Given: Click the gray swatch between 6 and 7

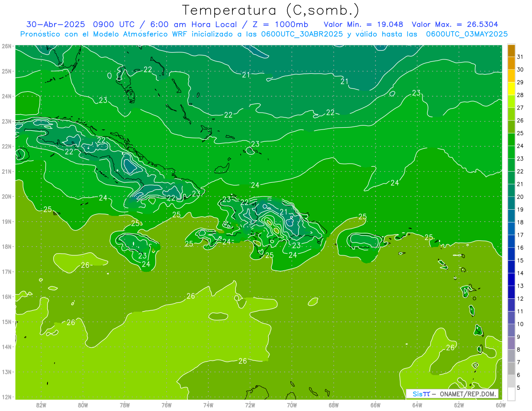Looking at the screenshot, I should pos(511,368).
